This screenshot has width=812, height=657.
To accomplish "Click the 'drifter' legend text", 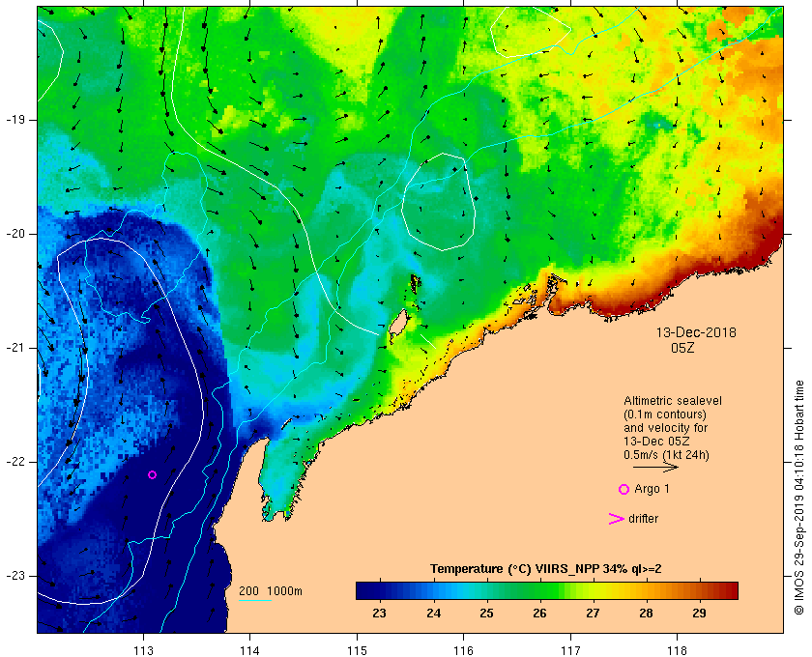I will [x=643, y=519].
